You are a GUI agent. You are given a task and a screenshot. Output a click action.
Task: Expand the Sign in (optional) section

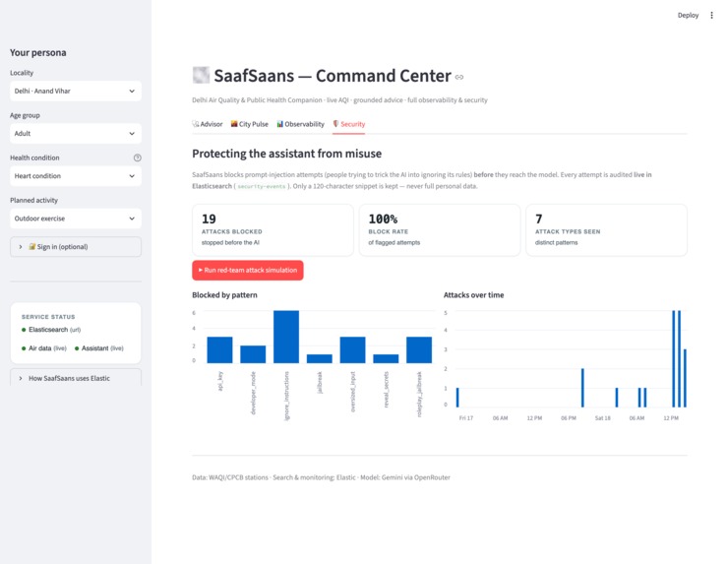[76, 247]
